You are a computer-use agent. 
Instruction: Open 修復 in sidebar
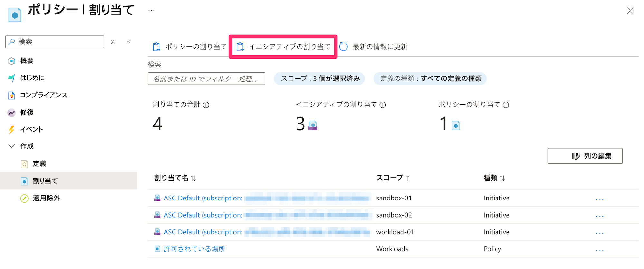point(27,112)
